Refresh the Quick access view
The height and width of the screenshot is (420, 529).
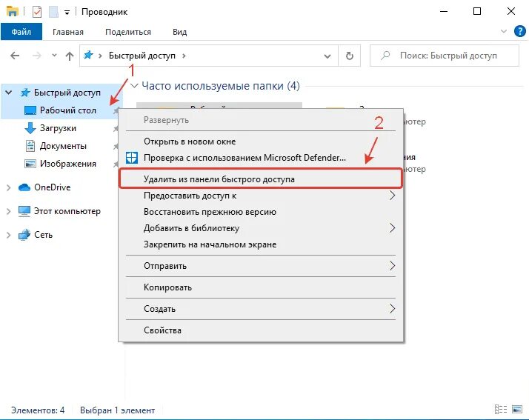[350, 56]
